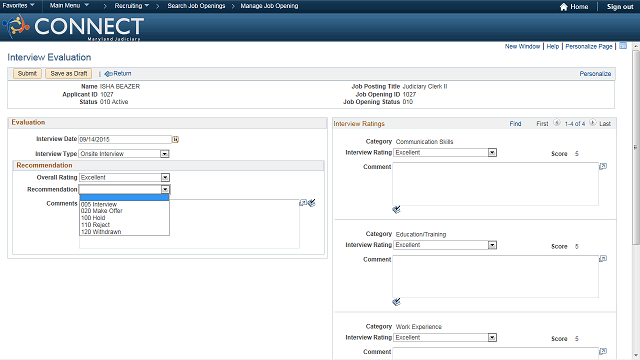Click spell check under Education/Training comment
Screen dimensions: 640x360
[x=396, y=302]
